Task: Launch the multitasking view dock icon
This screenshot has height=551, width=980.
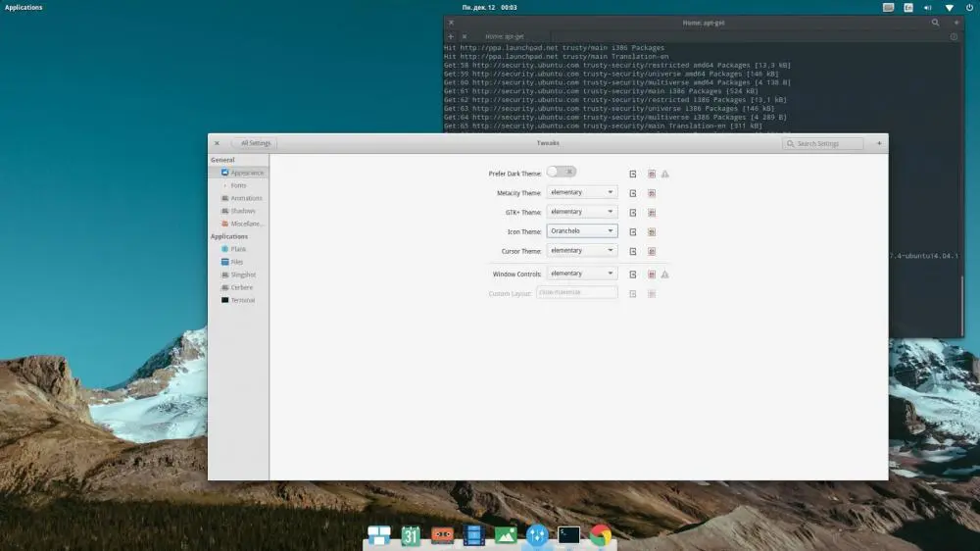Action: coord(378,535)
